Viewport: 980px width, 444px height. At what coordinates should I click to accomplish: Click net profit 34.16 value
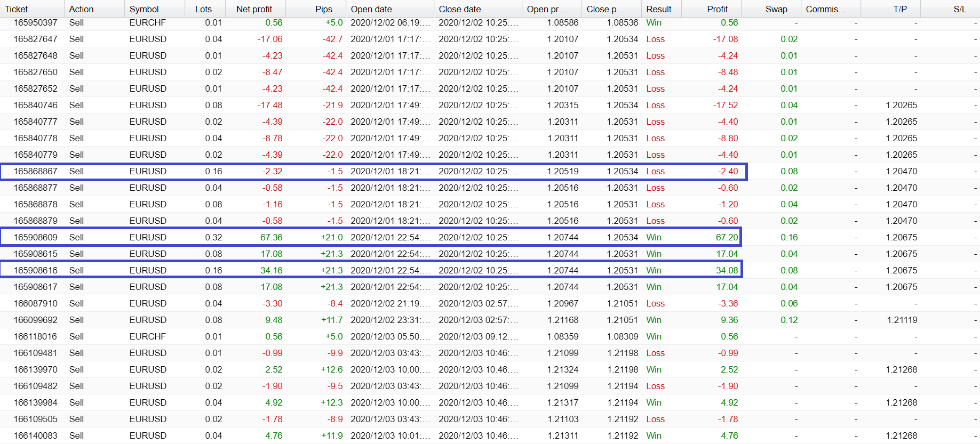point(272,270)
